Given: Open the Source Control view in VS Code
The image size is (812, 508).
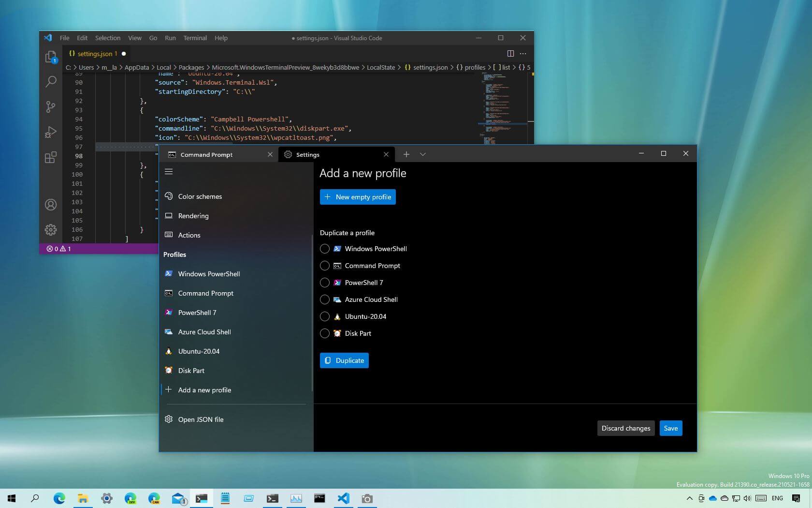Looking at the screenshot, I should pos(51,106).
